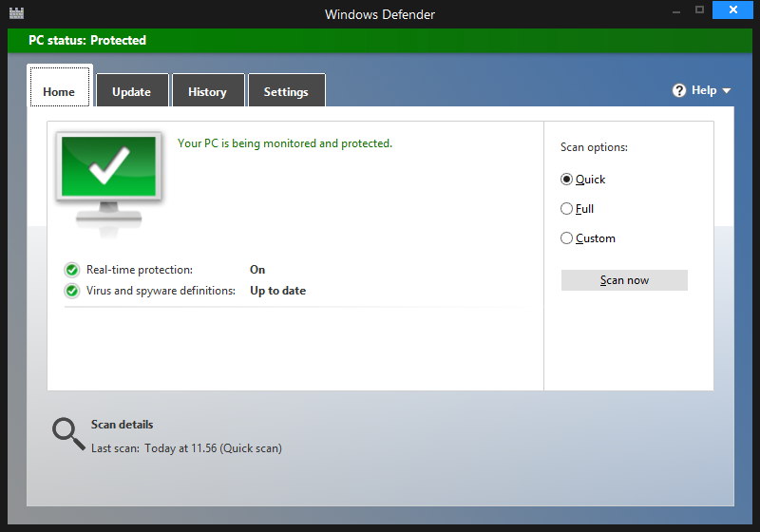Click the 'Windows Defender' window title

pos(380,14)
